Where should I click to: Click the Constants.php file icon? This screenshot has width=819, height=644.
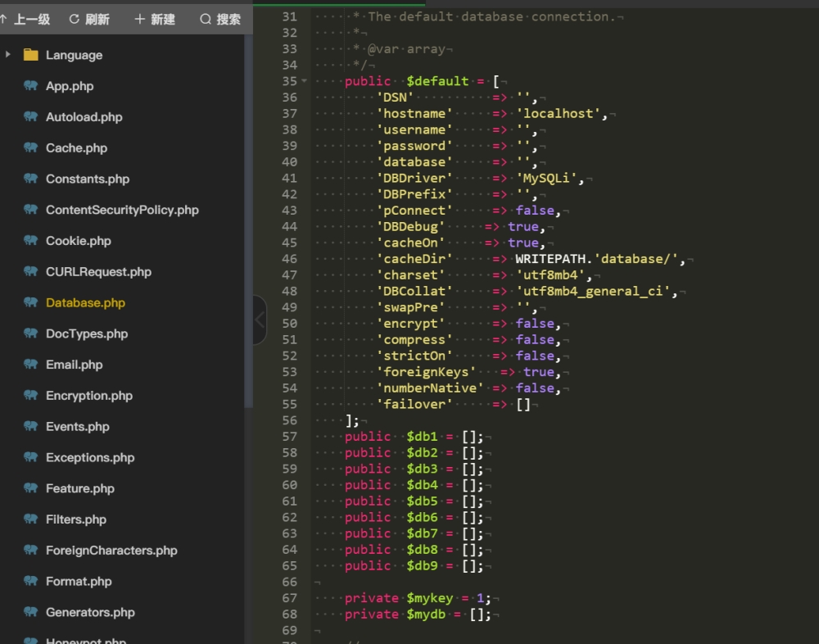coord(31,179)
